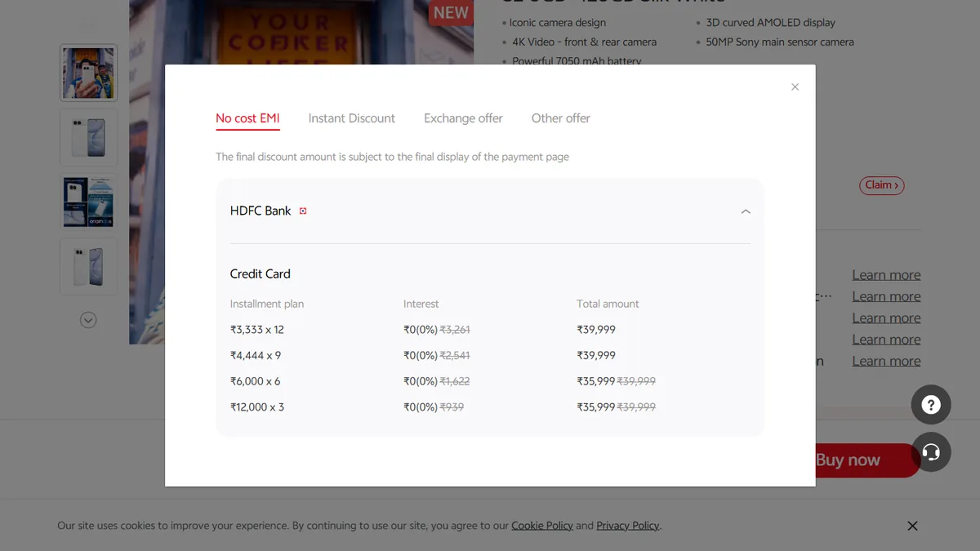This screenshot has width=980, height=551.
Task: Click the struck-through ₹3,261 interest value
Action: (x=455, y=330)
